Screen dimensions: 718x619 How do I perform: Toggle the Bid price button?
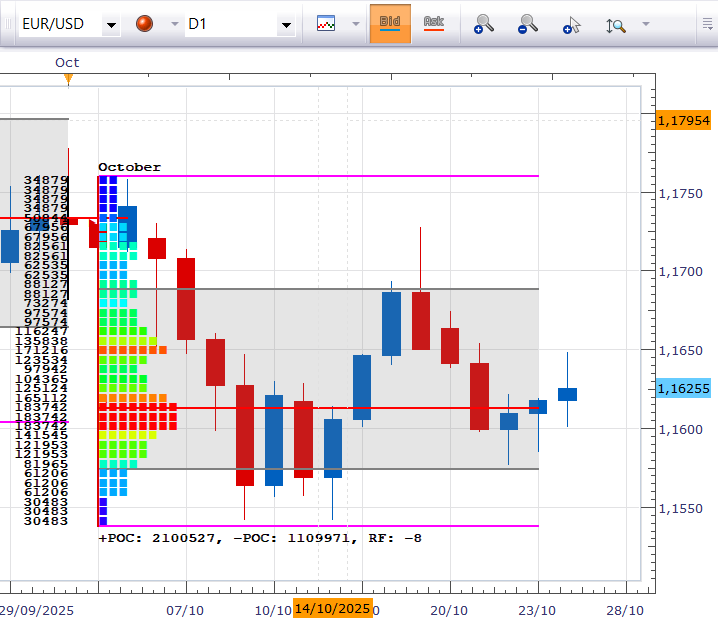point(390,24)
